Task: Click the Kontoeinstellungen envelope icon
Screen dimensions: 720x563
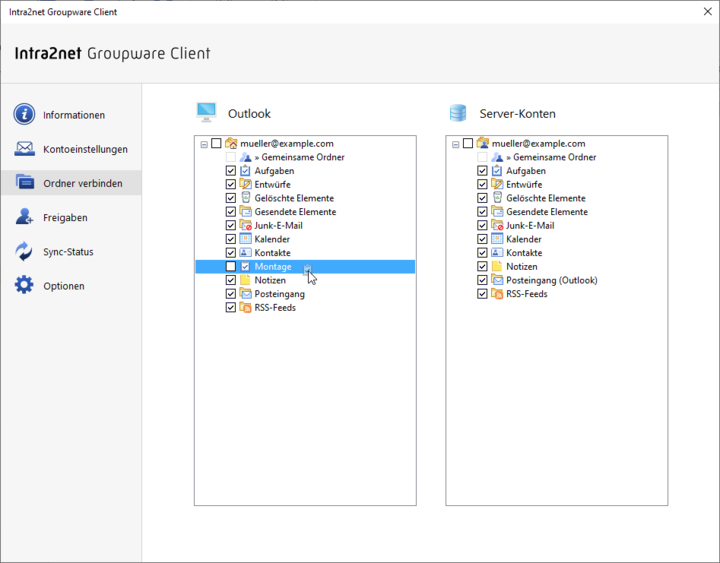Action: [24, 149]
